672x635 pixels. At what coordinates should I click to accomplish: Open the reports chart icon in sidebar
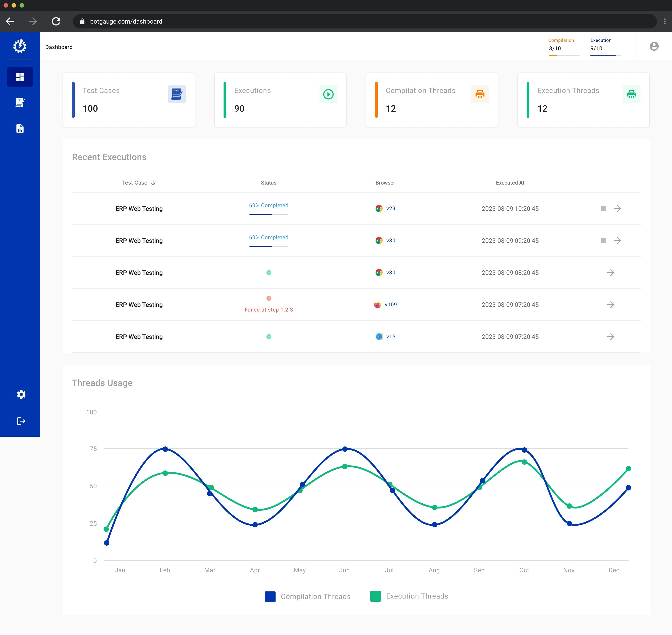point(20,129)
